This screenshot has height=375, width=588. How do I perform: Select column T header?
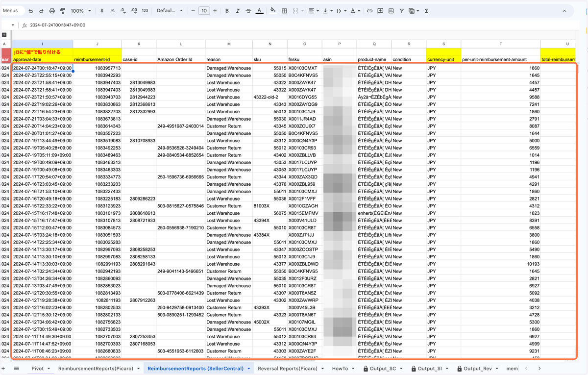point(501,44)
